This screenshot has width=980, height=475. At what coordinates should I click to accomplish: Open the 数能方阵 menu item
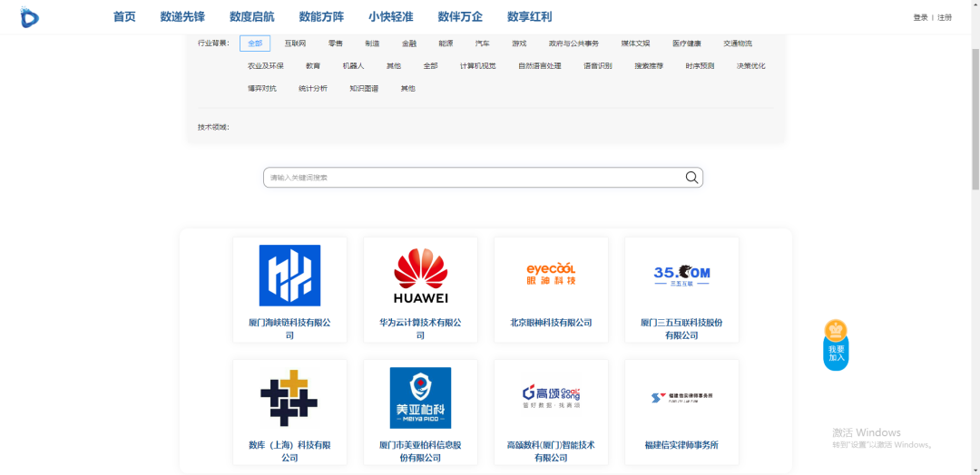click(321, 17)
